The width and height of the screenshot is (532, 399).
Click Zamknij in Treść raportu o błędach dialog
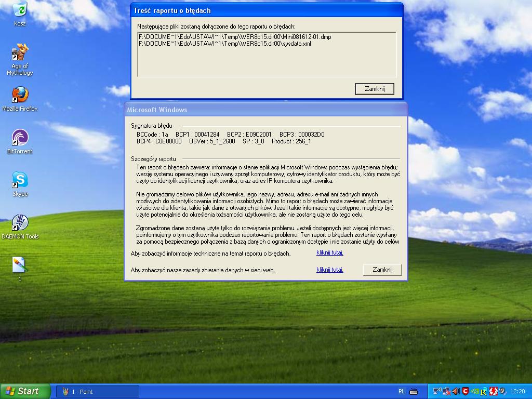375,89
